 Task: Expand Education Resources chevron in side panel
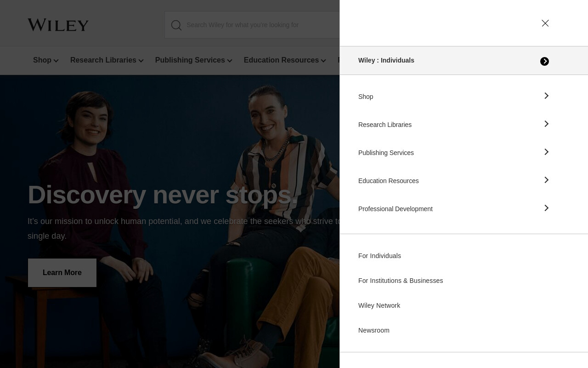coord(546,180)
